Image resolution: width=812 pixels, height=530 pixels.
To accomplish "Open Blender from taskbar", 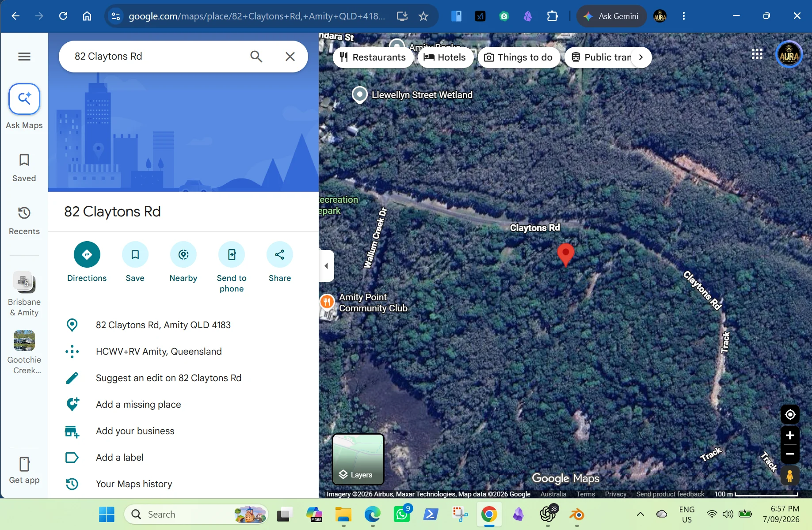I will coord(576,515).
